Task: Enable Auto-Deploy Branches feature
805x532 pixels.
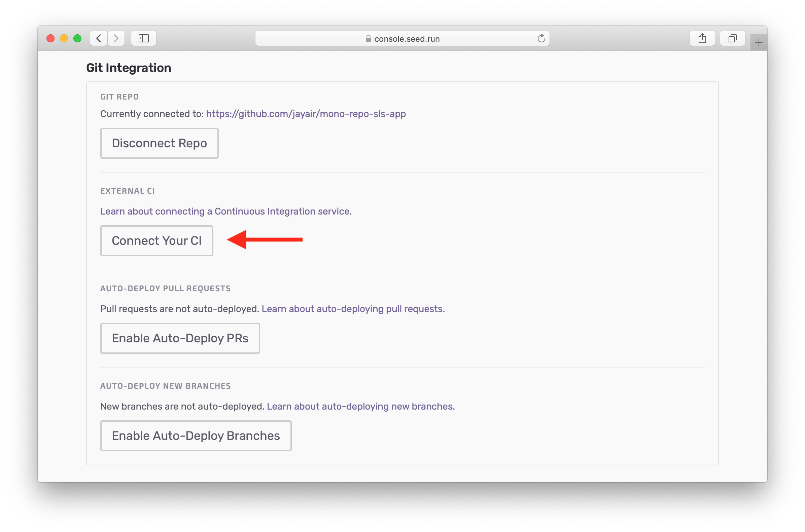Action: [x=195, y=436]
